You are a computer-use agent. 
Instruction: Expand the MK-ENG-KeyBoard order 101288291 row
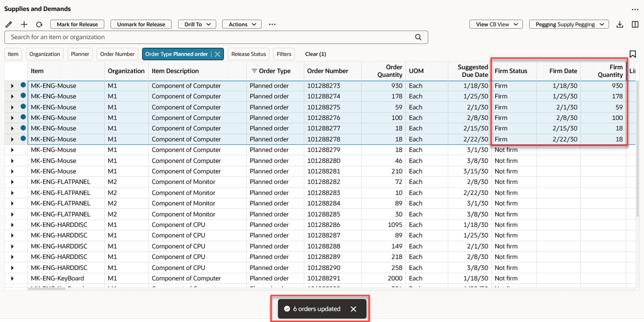12,278
